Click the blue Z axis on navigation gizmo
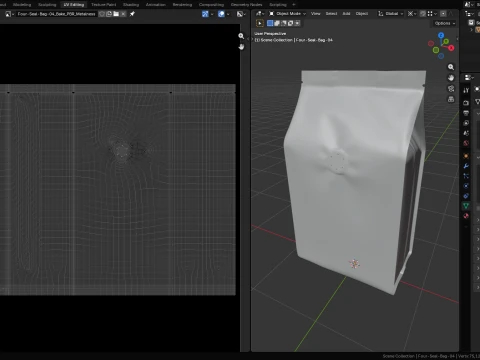480x360 pixels. click(441, 36)
